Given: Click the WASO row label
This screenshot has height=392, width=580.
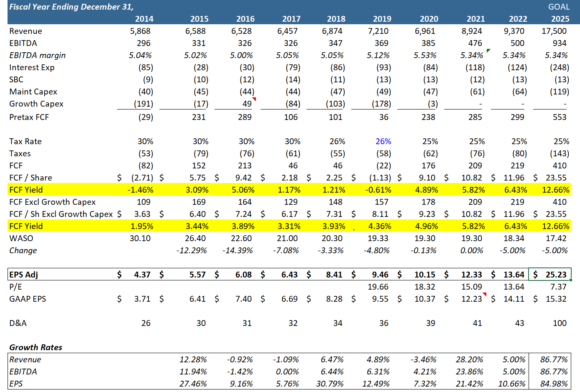Looking at the screenshot, I should click(x=20, y=238).
